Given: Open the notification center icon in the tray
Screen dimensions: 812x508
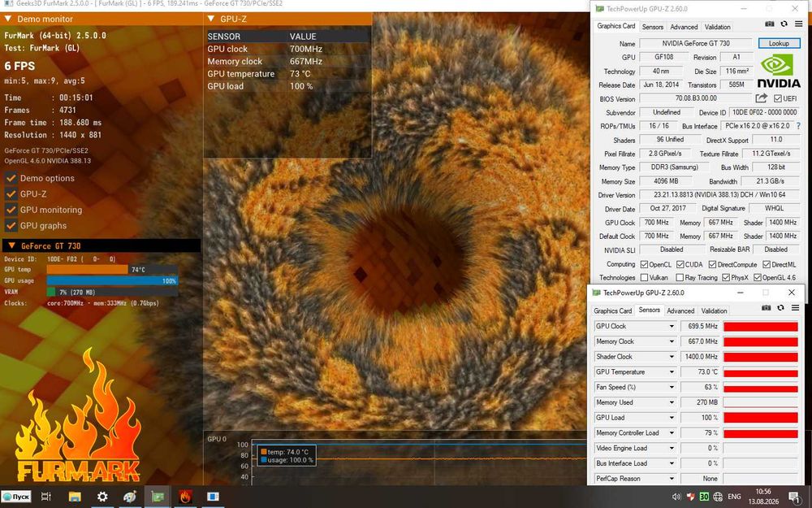Looking at the screenshot, I should pos(795,497).
